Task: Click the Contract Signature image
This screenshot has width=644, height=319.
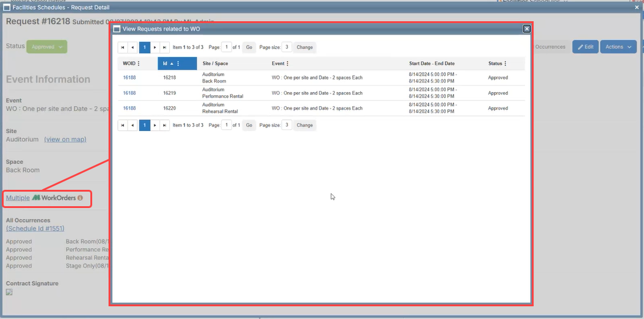Action: [9, 292]
